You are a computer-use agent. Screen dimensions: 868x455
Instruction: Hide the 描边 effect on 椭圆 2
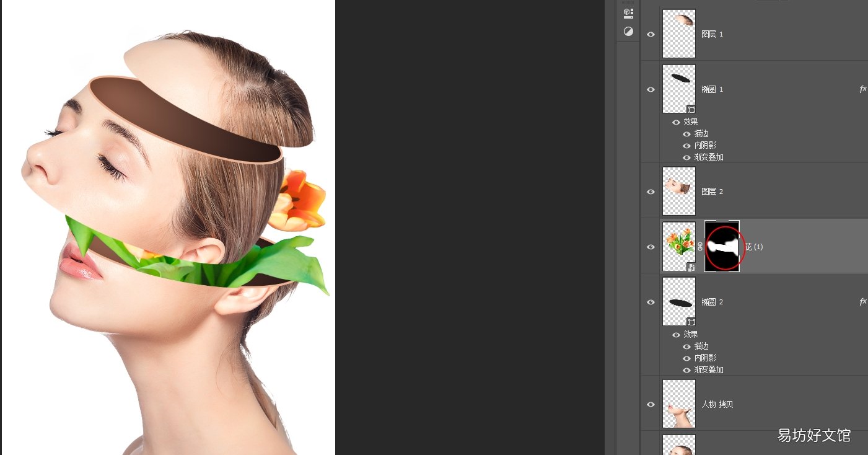[686, 347]
